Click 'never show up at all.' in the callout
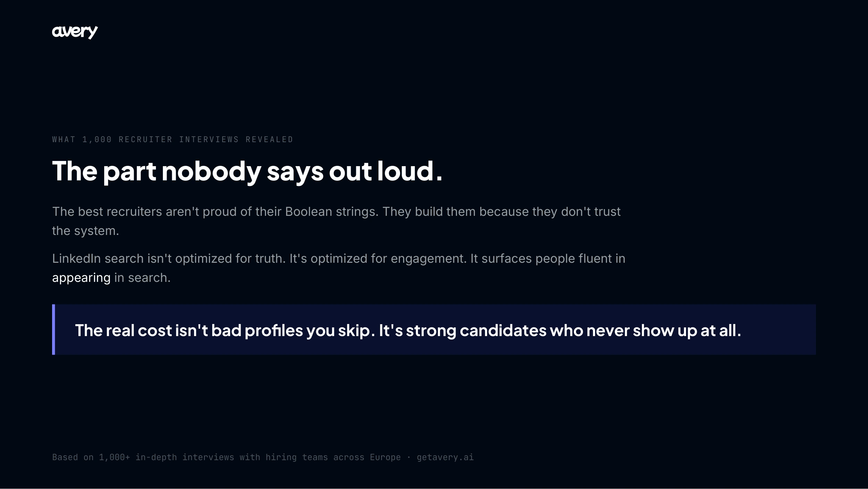Image resolution: width=868 pixels, height=489 pixels. 663,330
